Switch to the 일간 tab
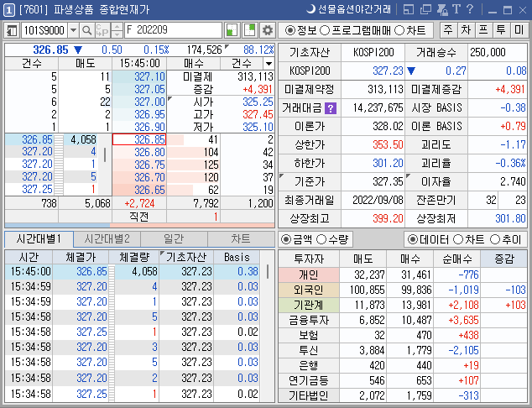The width and height of the screenshot is (532, 408). pos(174,239)
